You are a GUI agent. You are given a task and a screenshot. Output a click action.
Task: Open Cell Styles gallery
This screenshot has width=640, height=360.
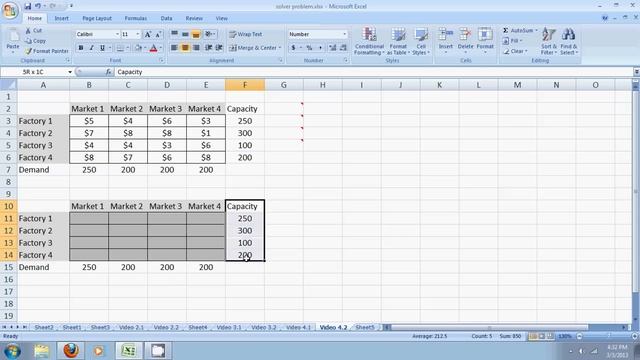tap(421, 41)
